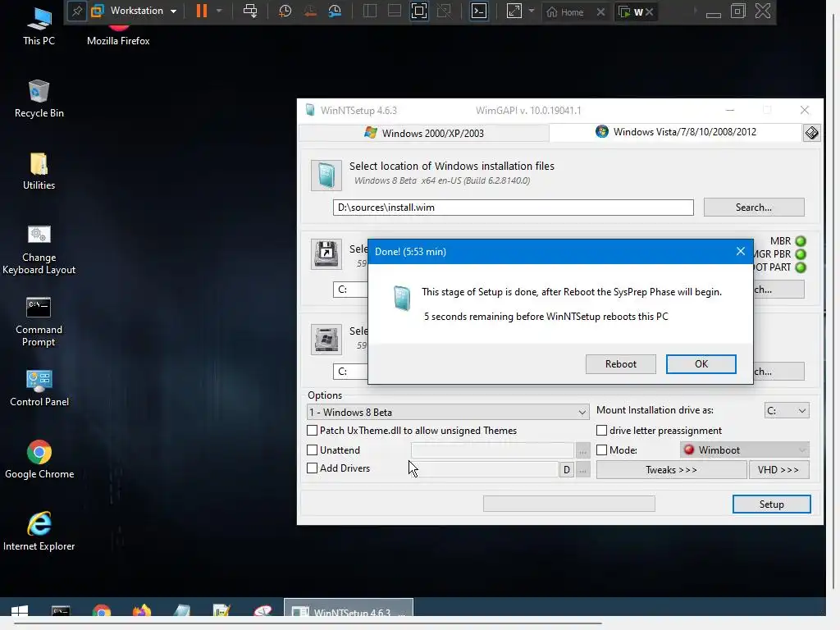Enter full screen mode
Image resolution: width=840 pixels, height=630 pixels.
coord(419,11)
